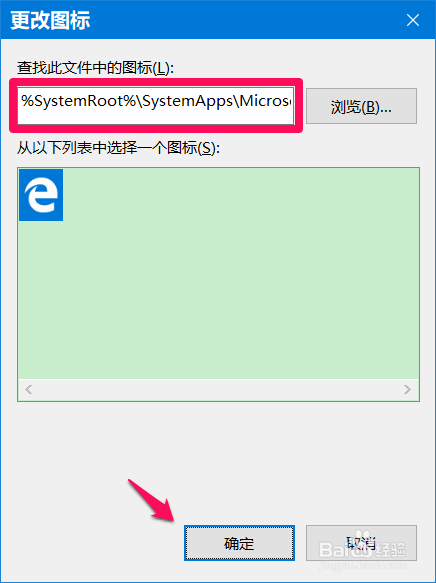Click the middle of the icon list scrollbar
Viewport: 436px width, 583px height.
218,390
